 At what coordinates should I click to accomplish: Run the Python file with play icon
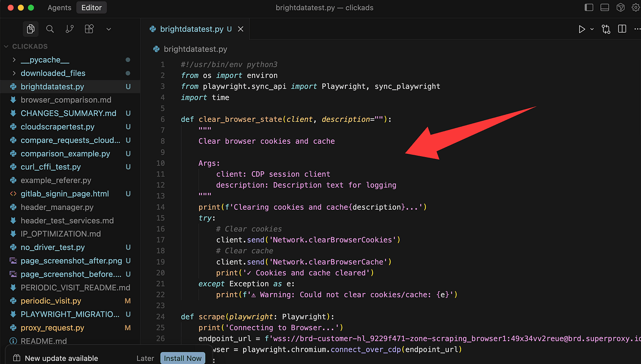[581, 29]
